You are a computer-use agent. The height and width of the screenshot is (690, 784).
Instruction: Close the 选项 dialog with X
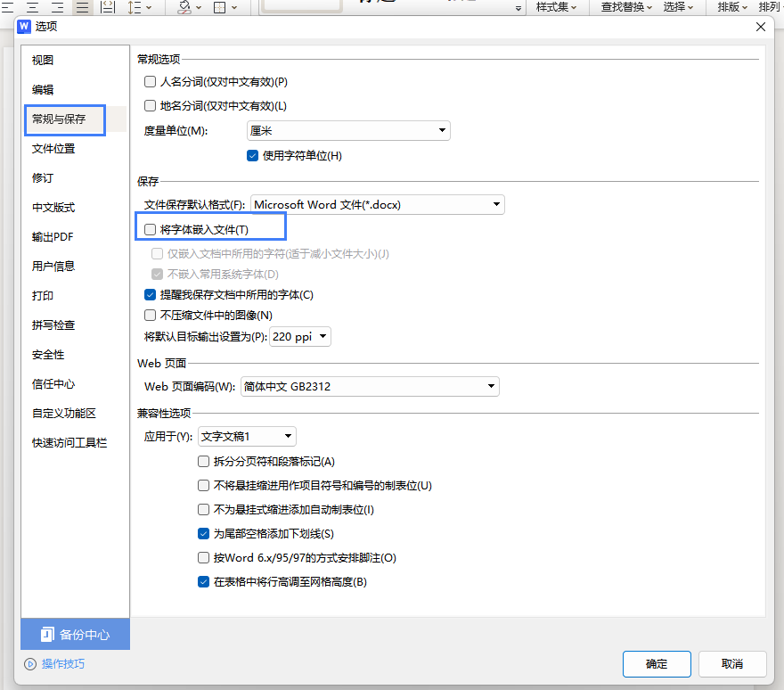761,27
